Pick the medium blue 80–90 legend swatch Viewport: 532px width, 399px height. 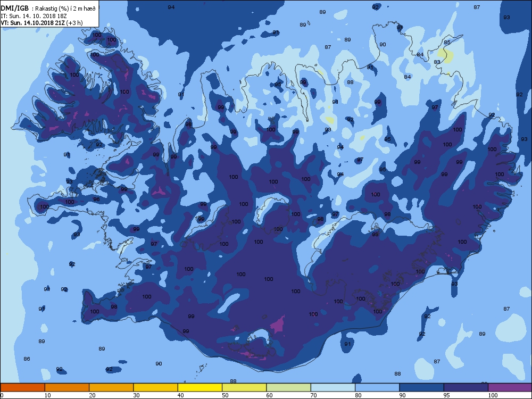click(377, 387)
